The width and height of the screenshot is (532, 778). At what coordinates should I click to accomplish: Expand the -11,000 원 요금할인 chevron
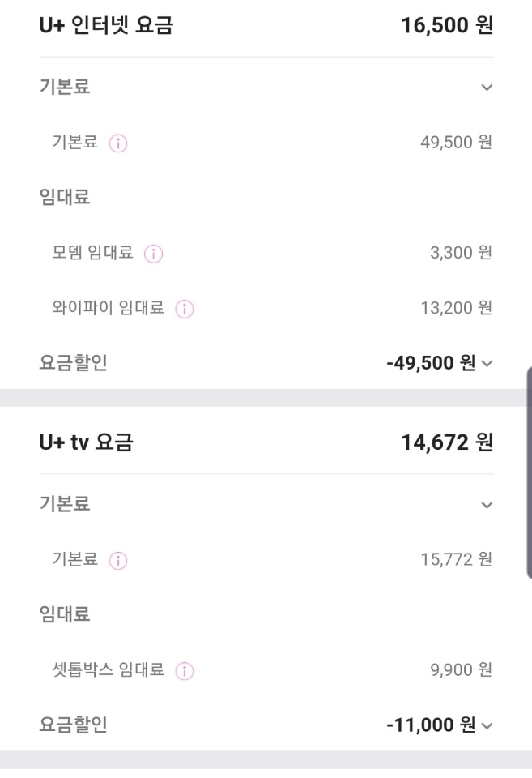[486, 725]
